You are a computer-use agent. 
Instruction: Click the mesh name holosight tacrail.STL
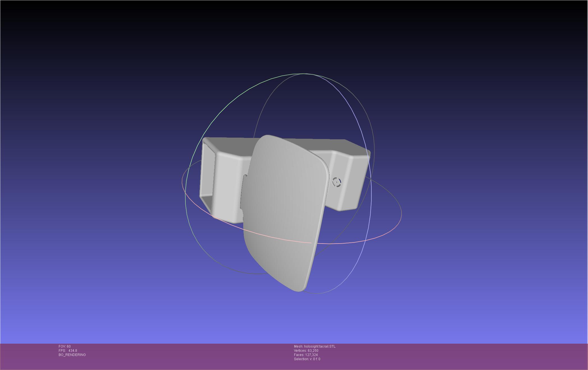314,346
